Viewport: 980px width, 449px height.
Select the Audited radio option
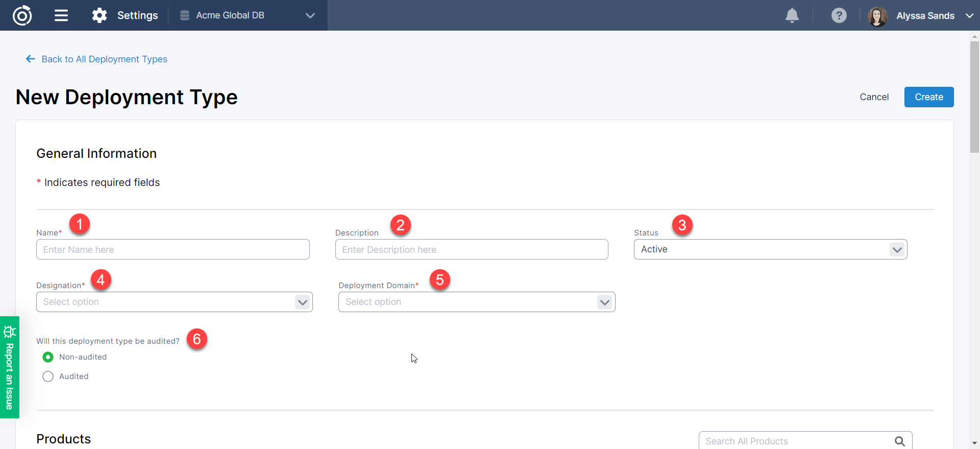[48, 376]
